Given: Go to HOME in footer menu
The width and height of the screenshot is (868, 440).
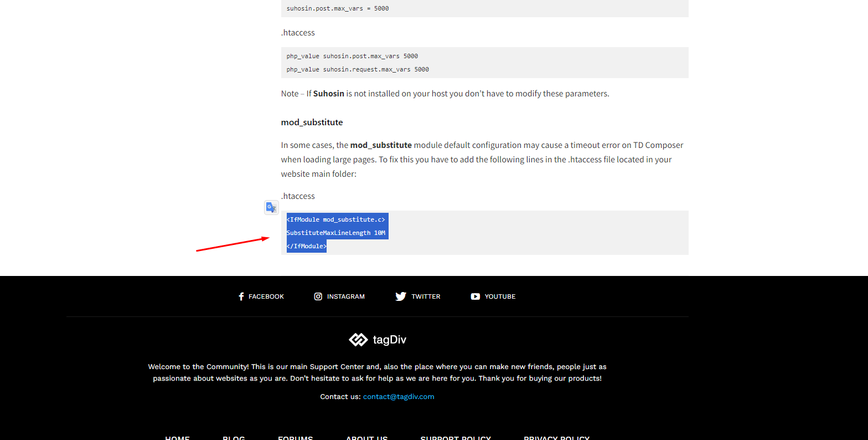Looking at the screenshot, I should (177, 438).
